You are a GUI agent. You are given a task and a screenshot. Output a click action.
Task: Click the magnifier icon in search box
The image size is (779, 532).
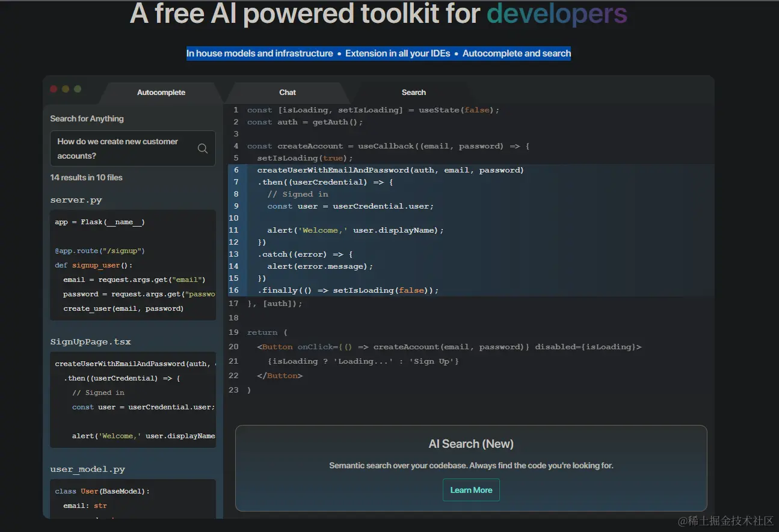pyautogui.click(x=203, y=148)
